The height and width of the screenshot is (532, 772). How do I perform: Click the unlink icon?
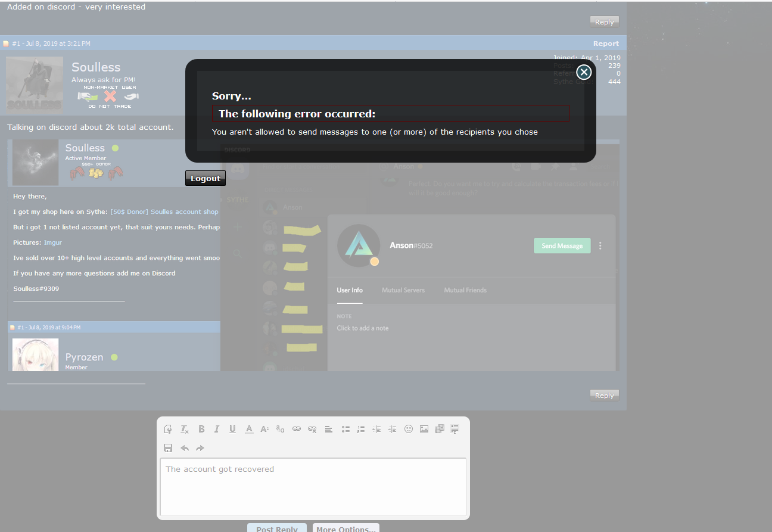(312, 429)
